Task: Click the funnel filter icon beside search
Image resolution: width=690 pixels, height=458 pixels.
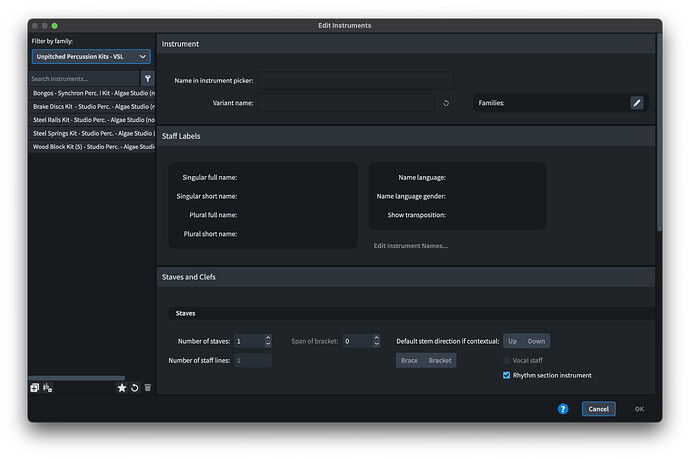Action: pyautogui.click(x=148, y=79)
